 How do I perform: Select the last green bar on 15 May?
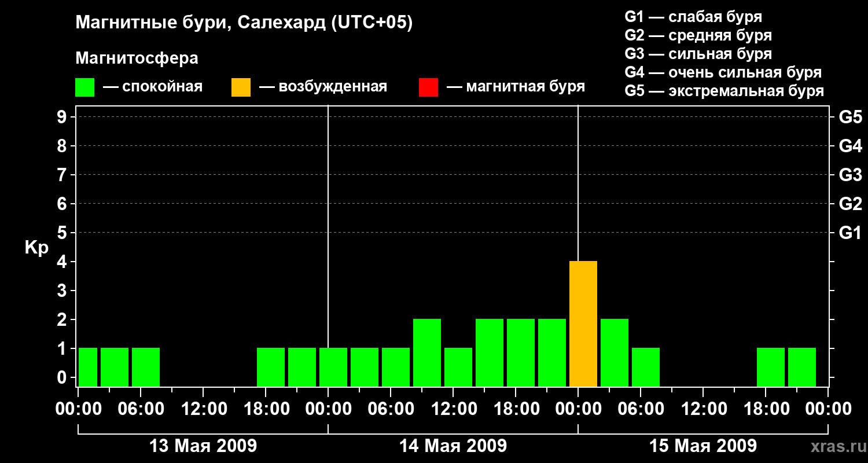click(x=801, y=367)
